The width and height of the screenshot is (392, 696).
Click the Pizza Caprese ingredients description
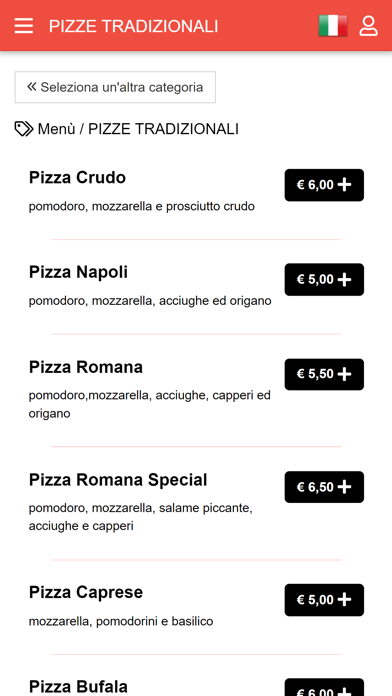click(x=121, y=621)
